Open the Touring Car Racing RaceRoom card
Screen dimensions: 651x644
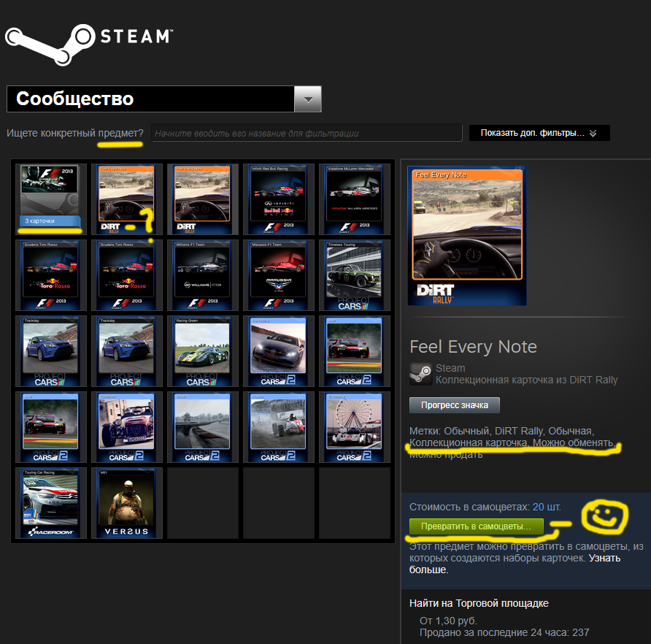click(x=50, y=502)
